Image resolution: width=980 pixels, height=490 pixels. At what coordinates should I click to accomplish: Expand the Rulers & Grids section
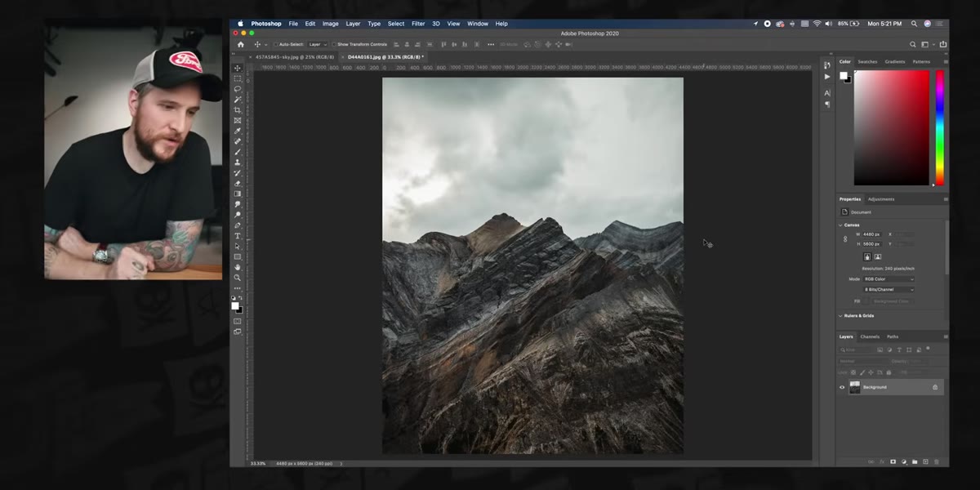(x=840, y=315)
